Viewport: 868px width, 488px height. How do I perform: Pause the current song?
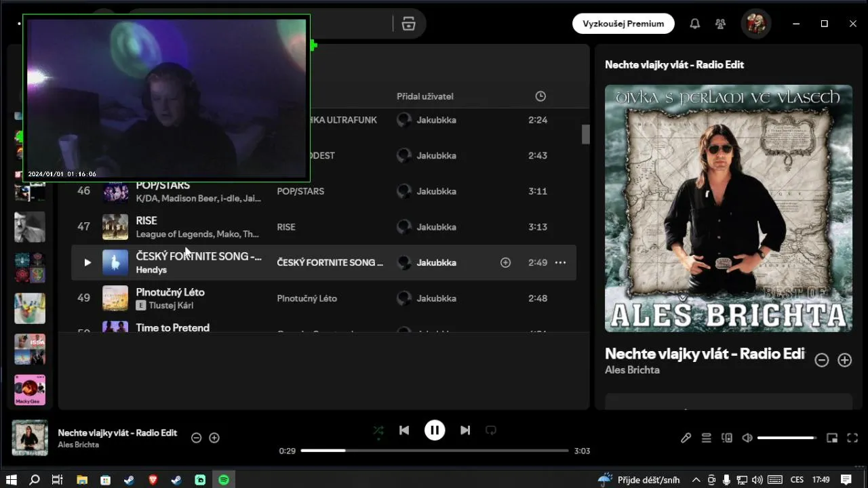pyautogui.click(x=435, y=430)
